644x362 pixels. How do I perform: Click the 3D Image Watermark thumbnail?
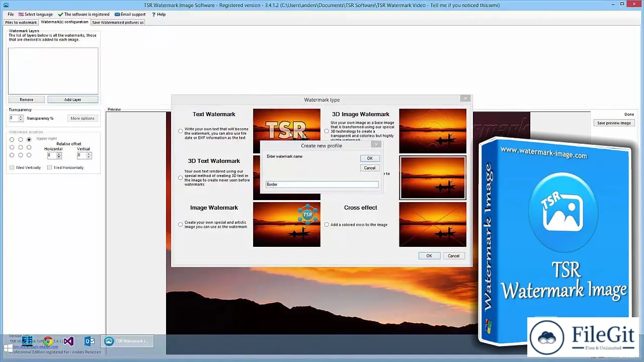coord(433,131)
